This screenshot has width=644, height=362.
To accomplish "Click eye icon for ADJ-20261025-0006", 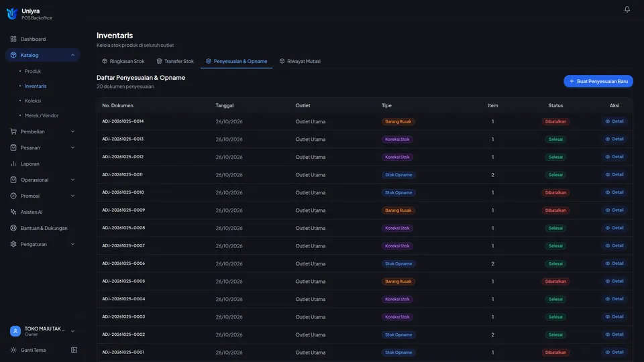I will point(608,263).
